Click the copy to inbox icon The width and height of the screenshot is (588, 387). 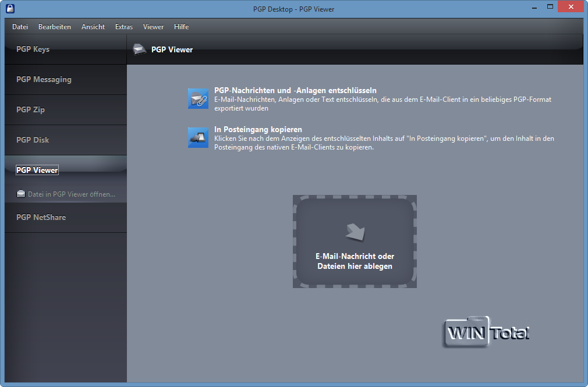[198, 137]
